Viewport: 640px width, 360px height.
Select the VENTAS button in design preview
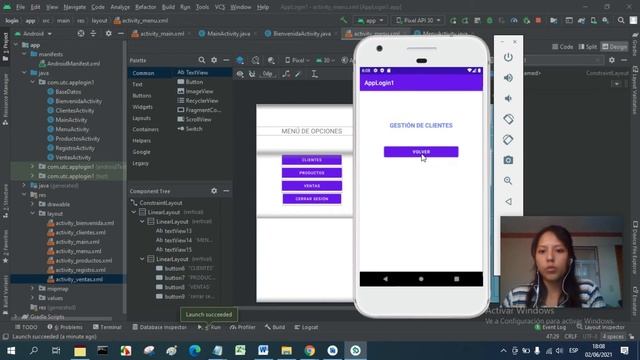[x=311, y=186]
